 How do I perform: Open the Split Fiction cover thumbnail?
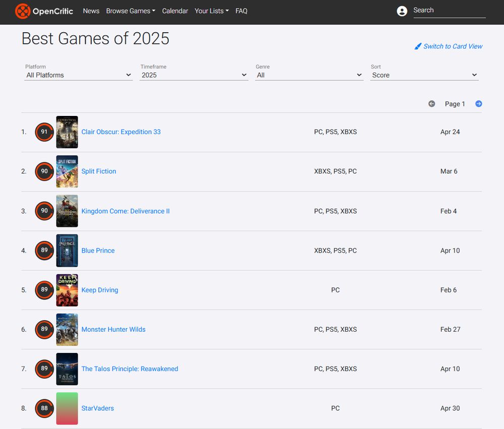point(67,171)
